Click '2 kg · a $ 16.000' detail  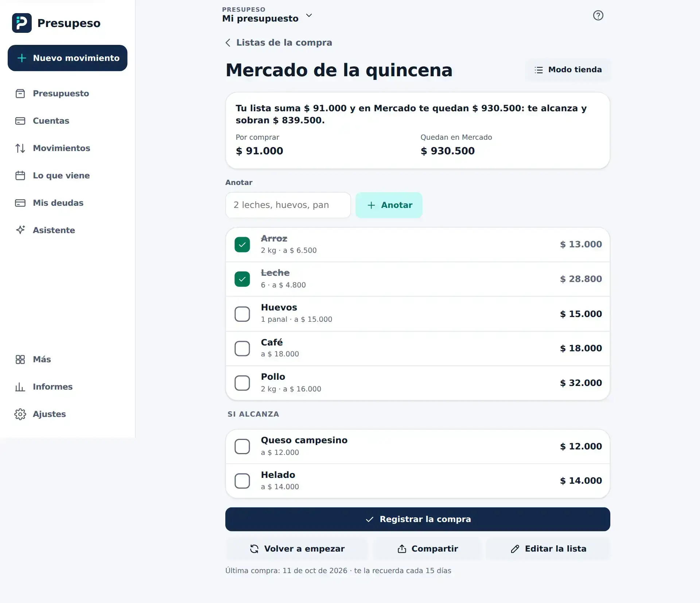291,389
